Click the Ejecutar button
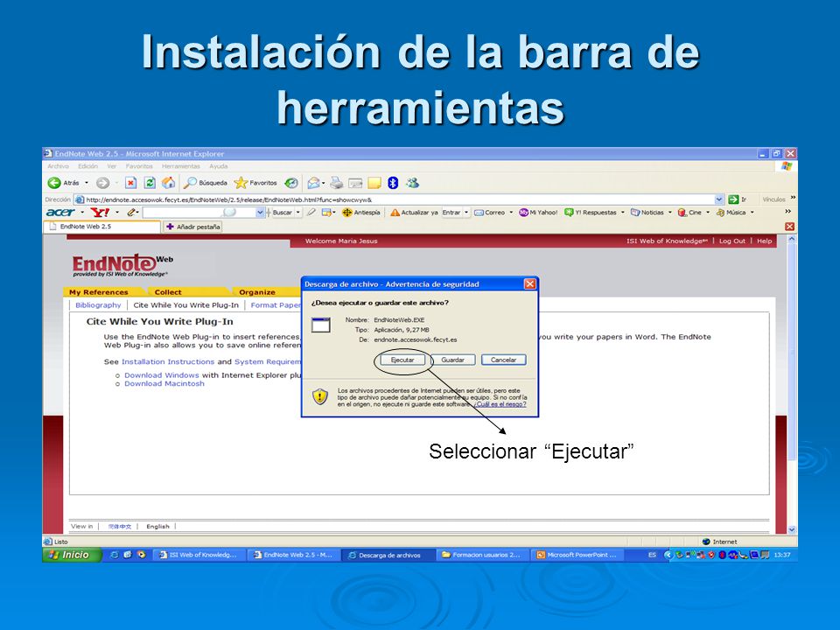The width and height of the screenshot is (840, 630). (402, 360)
